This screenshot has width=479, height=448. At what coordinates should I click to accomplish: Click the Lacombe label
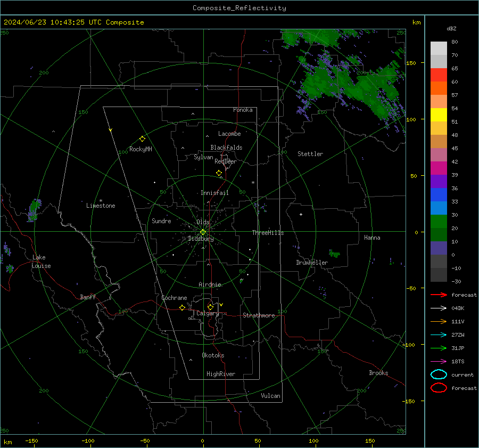229,134
